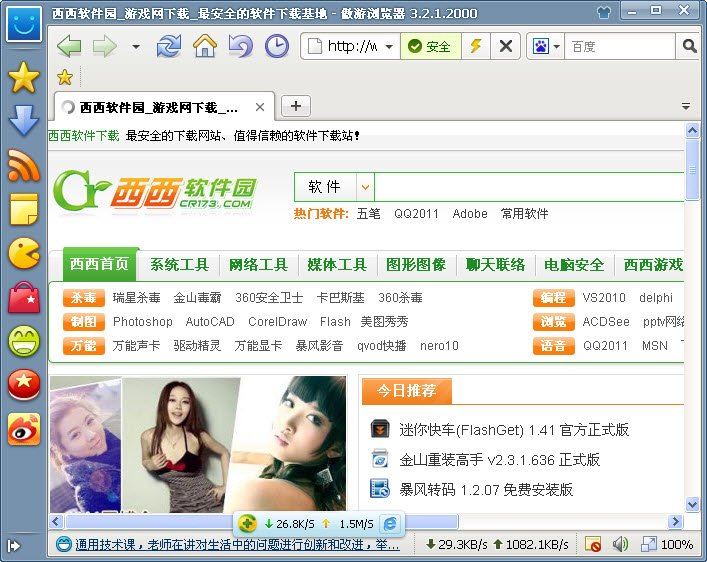The height and width of the screenshot is (562, 707).
Task: Click the 编程 orange category button
Action: 554,298
